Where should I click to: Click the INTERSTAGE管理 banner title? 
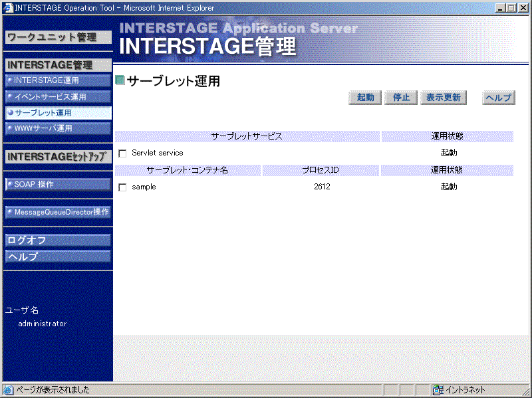(x=207, y=47)
